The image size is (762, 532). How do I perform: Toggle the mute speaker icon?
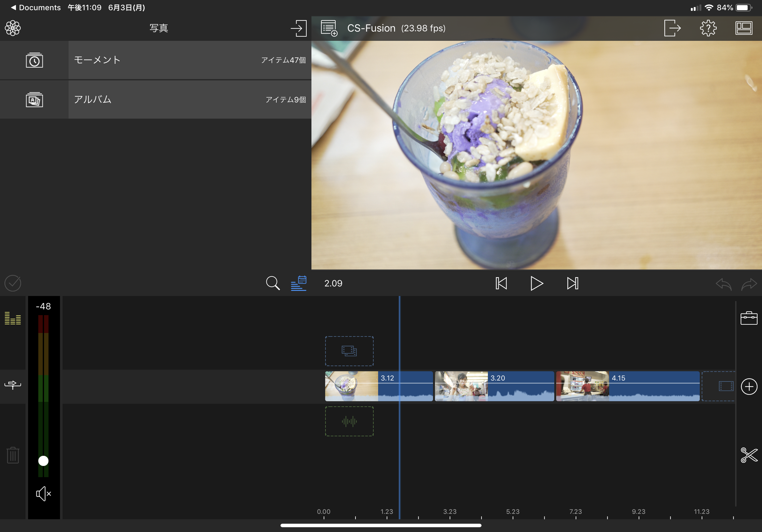click(43, 493)
